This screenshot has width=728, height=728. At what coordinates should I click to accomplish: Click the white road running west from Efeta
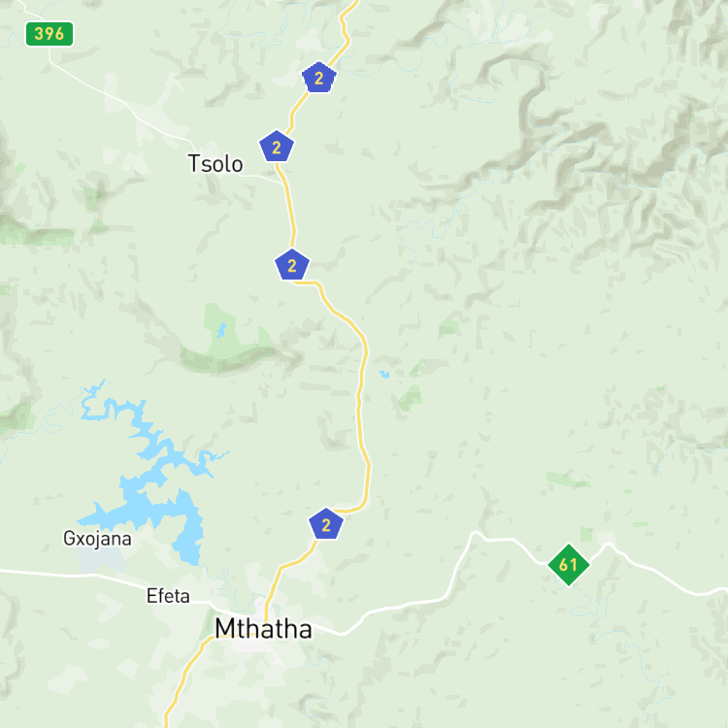tap(70, 575)
